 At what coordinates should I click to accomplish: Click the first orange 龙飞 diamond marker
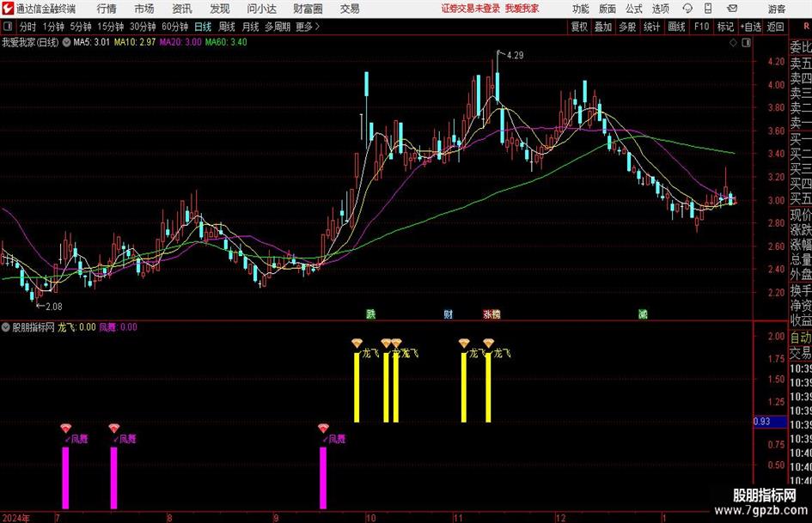[x=357, y=343]
